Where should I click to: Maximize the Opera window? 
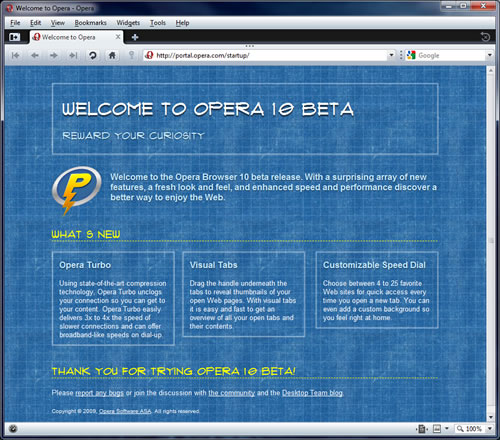click(463, 6)
